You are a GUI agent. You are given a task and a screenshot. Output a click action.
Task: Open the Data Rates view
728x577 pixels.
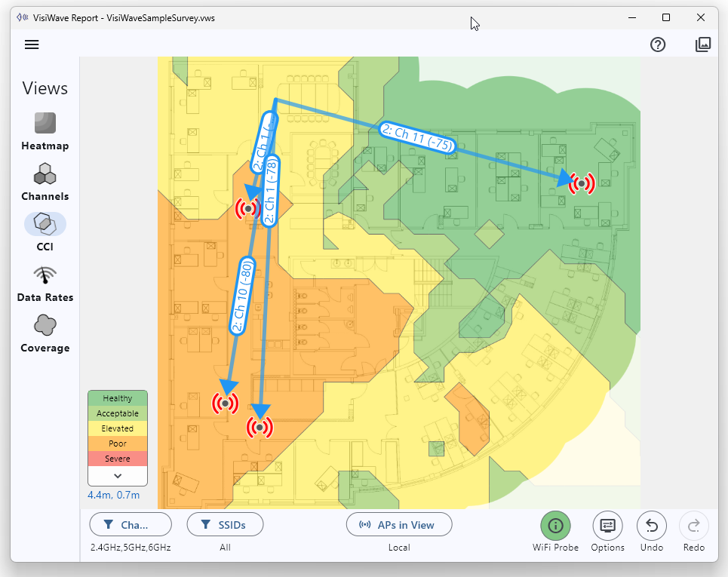45,283
